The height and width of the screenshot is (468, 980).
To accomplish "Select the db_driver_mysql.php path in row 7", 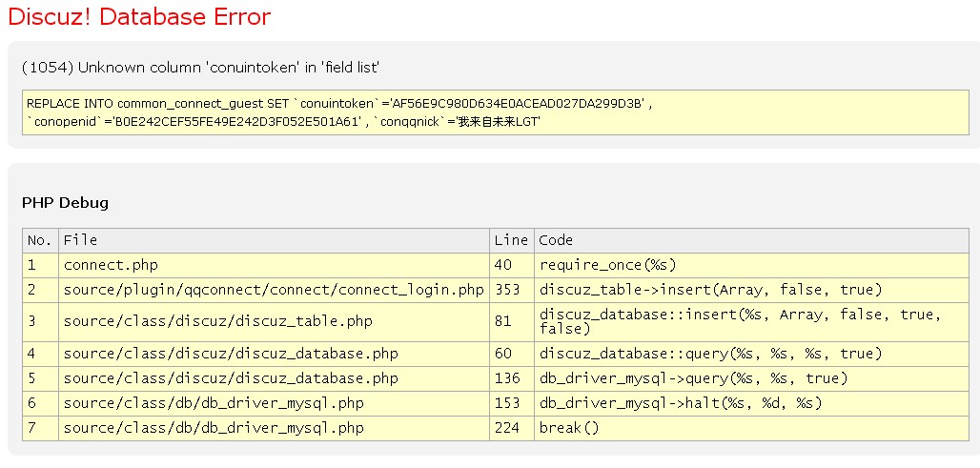I will point(214,428).
